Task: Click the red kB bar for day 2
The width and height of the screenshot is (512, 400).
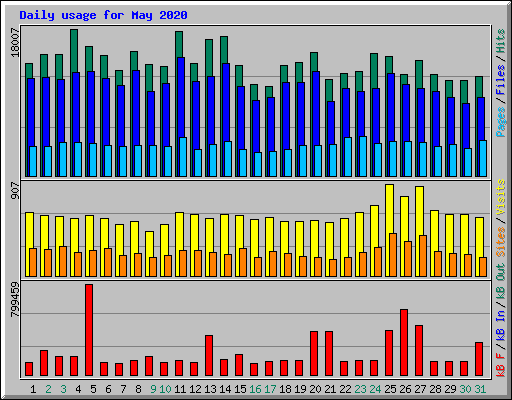Action: point(44,363)
